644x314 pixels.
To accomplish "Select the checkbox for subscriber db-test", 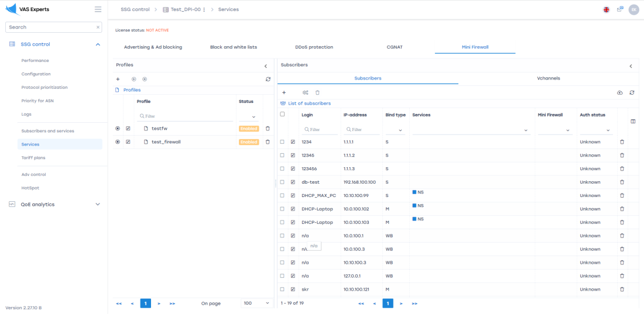I will pos(282,182).
